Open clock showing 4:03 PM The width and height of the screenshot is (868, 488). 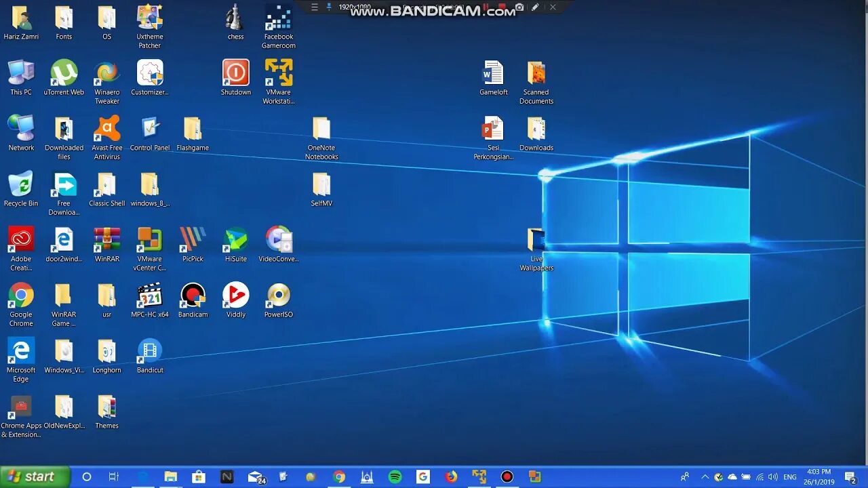click(x=820, y=477)
